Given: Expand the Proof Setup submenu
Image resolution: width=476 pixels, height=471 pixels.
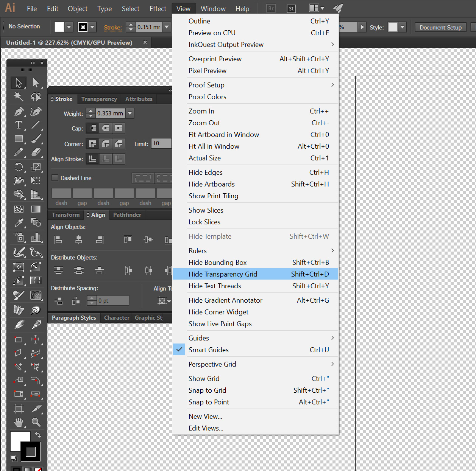Looking at the screenshot, I should coord(255,85).
